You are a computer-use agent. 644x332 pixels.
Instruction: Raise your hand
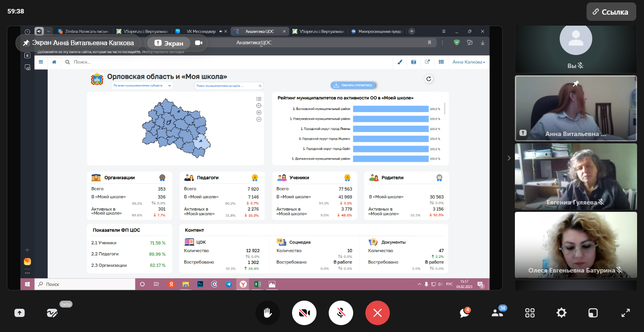click(x=267, y=313)
